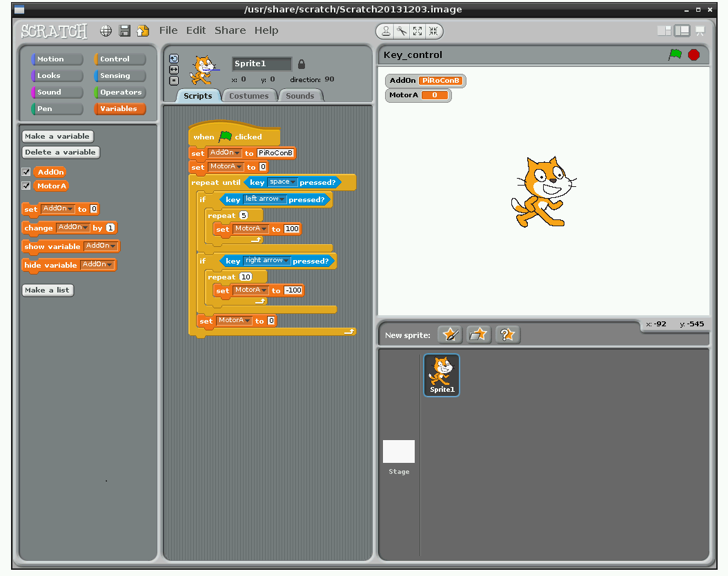This screenshot has height=576, width=728.
Task: Click Make a variable button
Action: pyautogui.click(x=57, y=136)
